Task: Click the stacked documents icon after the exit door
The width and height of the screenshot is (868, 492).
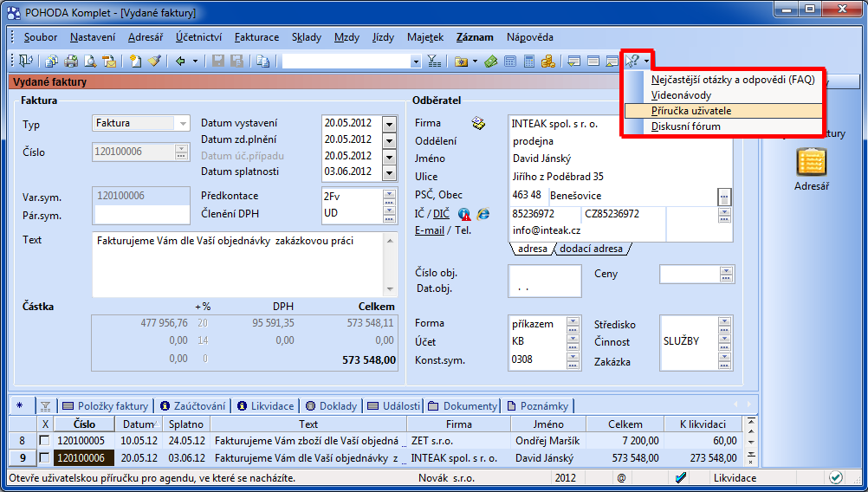Action: 52,61
